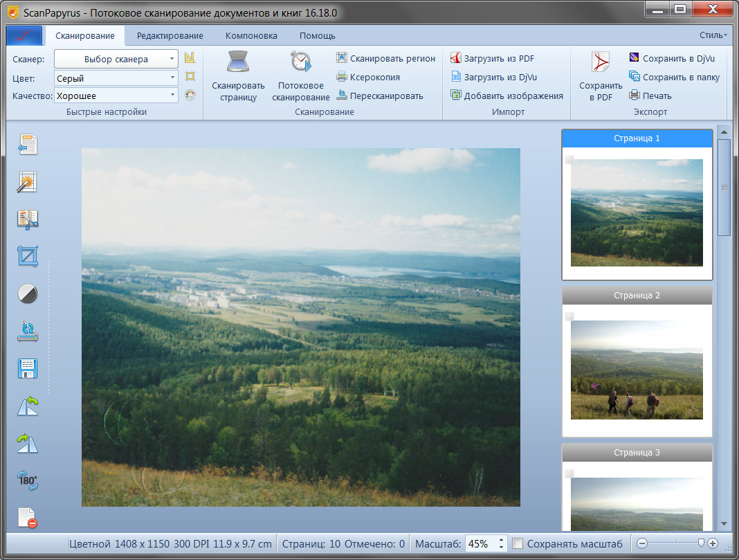This screenshot has height=560, width=739.
Task: Click the page list scrollbar down arrow
Action: [724, 524]
